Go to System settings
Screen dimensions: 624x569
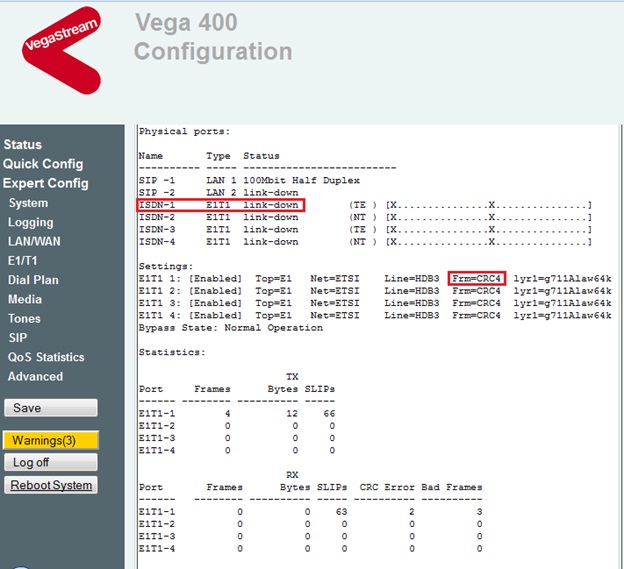[28, 203]
